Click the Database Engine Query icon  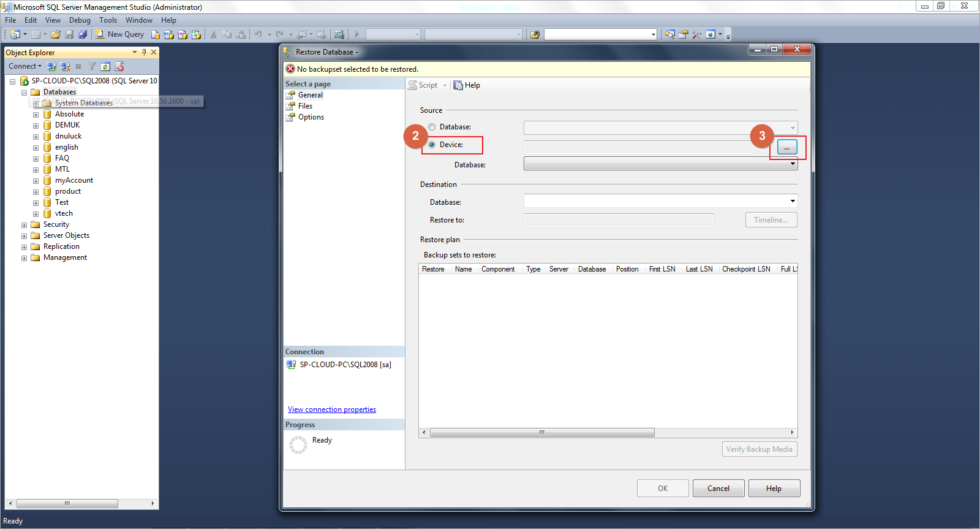(x=156, y=34)
